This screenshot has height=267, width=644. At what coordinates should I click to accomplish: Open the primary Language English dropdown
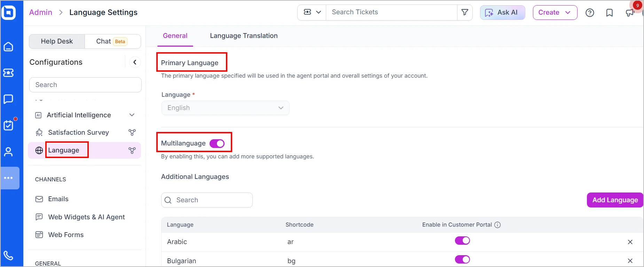point(225,108)
